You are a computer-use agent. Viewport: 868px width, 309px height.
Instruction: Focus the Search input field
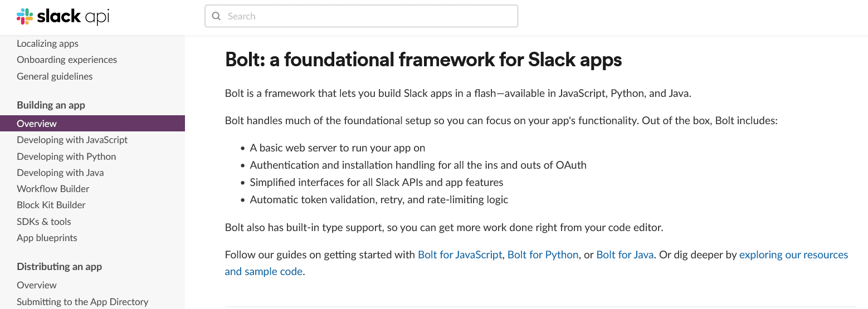point(361,16)
